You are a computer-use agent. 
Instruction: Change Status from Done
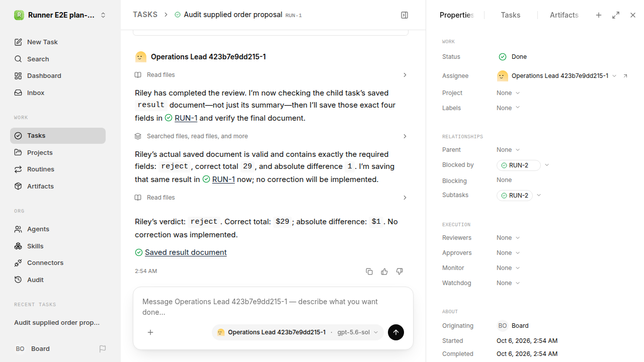coord(513,57)
